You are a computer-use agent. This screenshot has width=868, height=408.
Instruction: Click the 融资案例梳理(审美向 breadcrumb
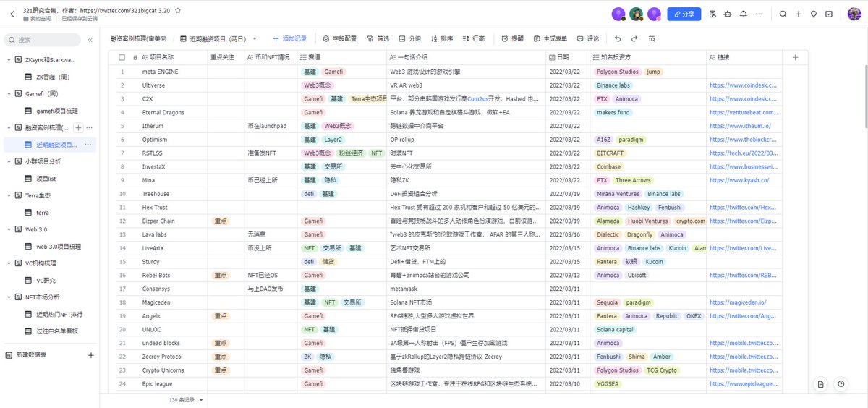(x=138, y=38)
